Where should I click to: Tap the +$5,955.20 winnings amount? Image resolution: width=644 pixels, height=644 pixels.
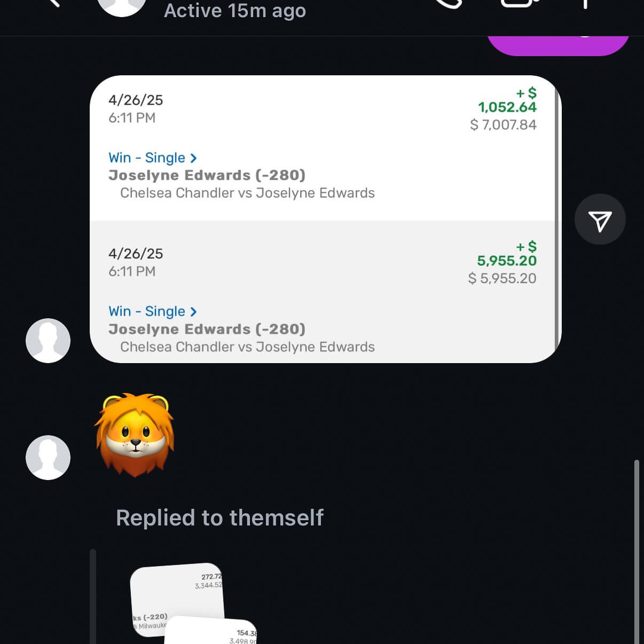pyautogui.click(x=506, y=261)
